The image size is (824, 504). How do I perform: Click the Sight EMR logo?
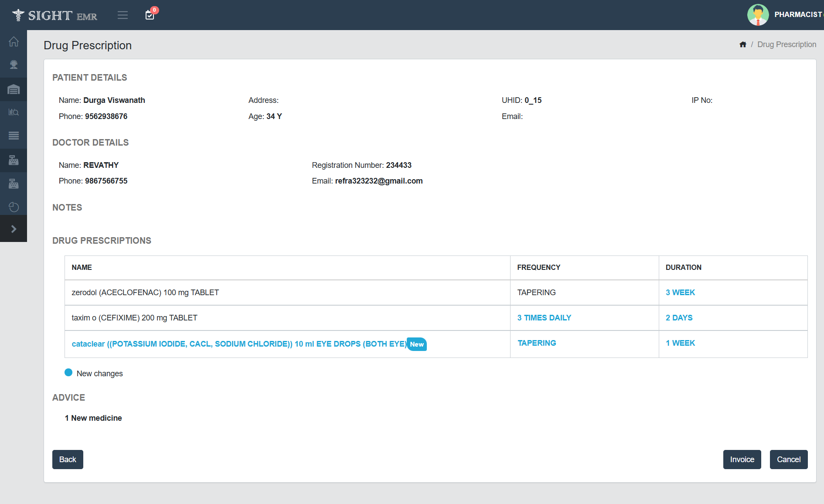(x=54, y=15)
